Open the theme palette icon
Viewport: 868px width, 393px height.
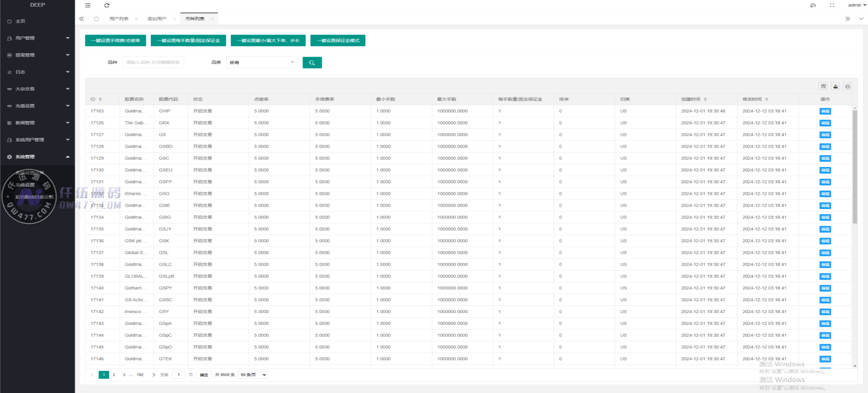(813, 5)
